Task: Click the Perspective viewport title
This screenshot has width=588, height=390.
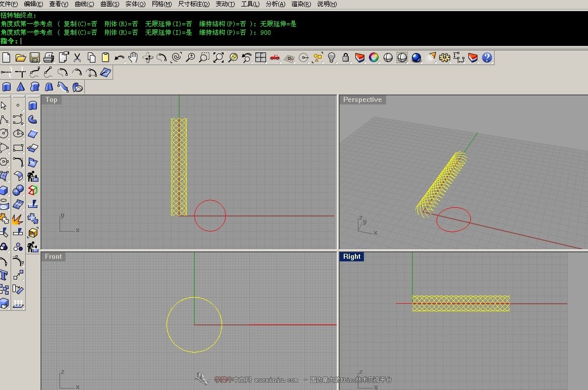Action: 362,100
